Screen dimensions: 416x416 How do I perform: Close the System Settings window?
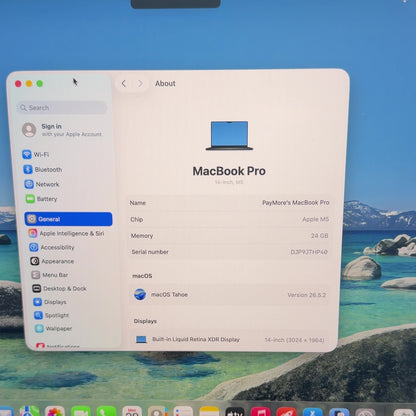tap(18, 84)
